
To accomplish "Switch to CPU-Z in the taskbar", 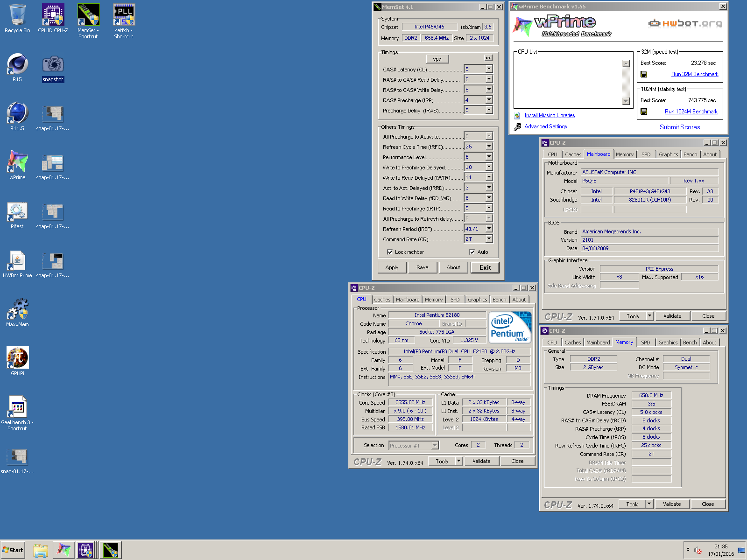I will pos(87,550).
